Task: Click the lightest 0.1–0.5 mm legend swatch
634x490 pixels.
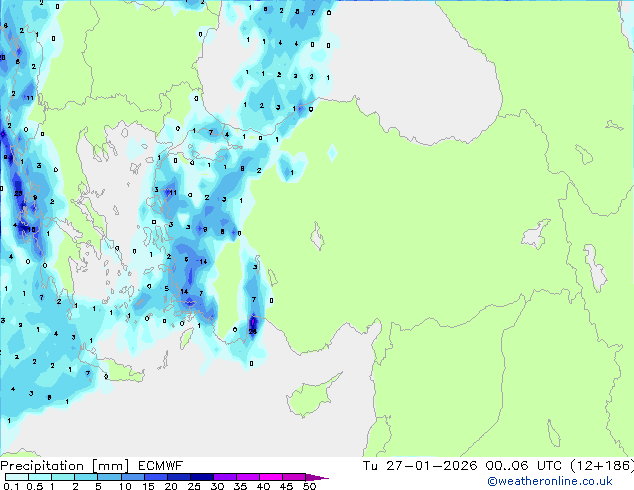Action: click(x=17, y=477)
